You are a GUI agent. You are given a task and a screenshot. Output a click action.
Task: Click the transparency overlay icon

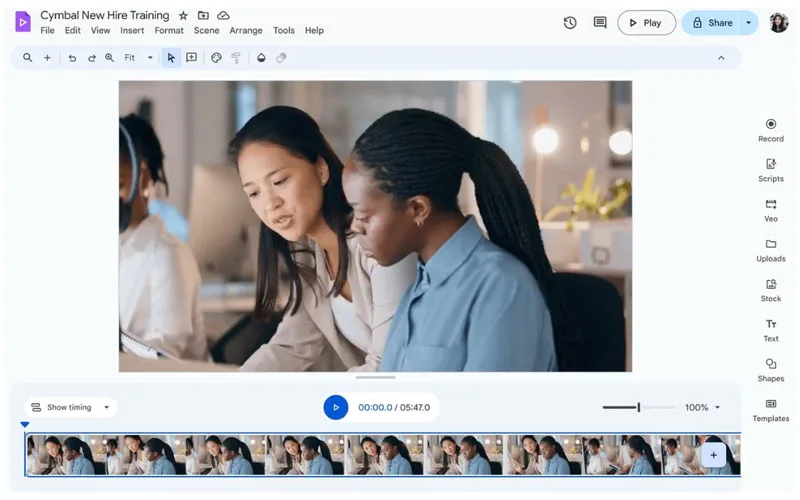click(281, 58)
